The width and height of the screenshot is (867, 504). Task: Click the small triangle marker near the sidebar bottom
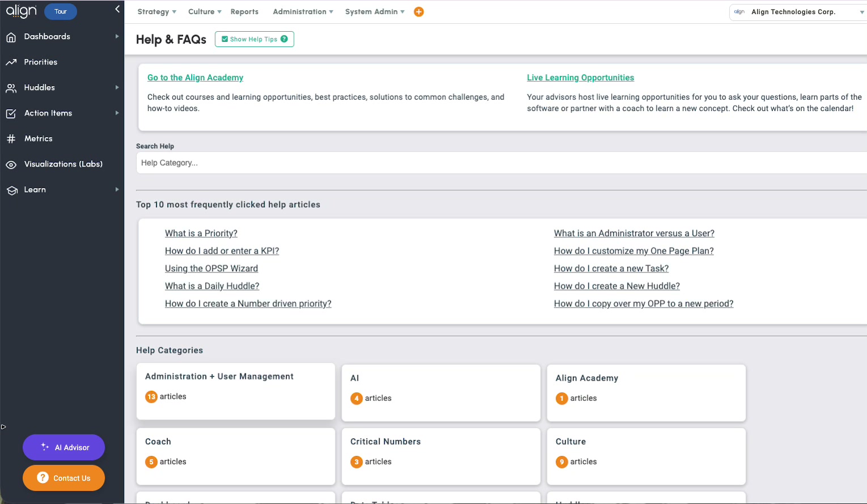point(3,426)
